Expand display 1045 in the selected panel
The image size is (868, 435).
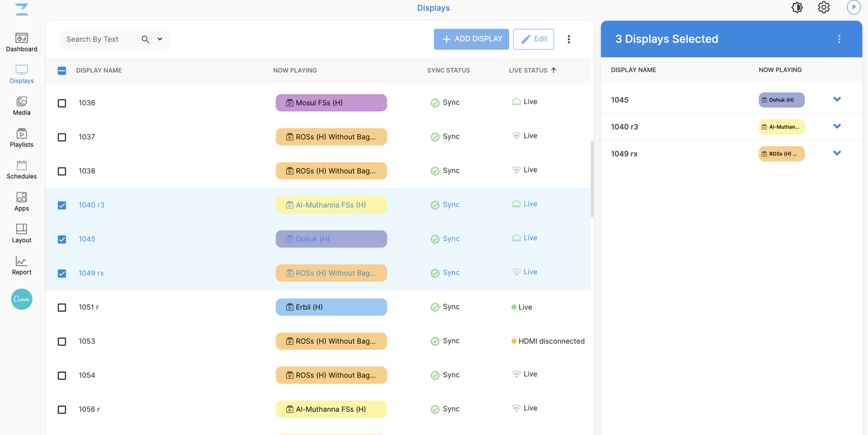[837, 99]
